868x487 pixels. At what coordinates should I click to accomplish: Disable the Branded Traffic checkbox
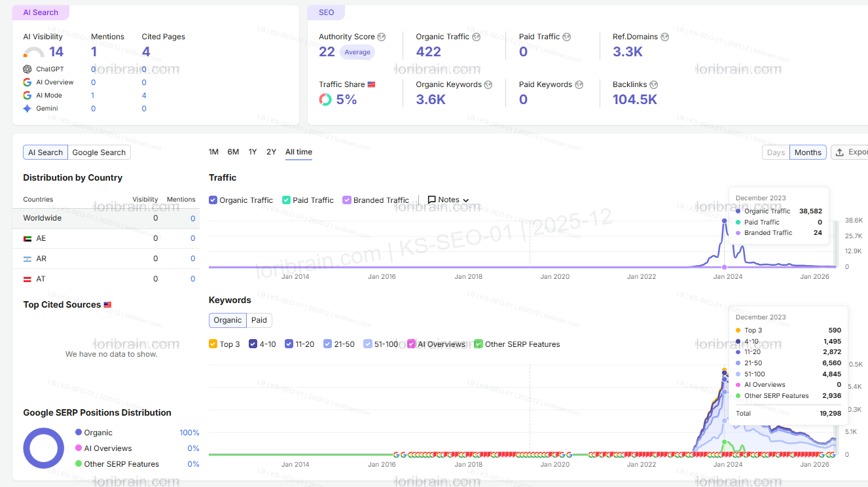click(x=347, y=200)
